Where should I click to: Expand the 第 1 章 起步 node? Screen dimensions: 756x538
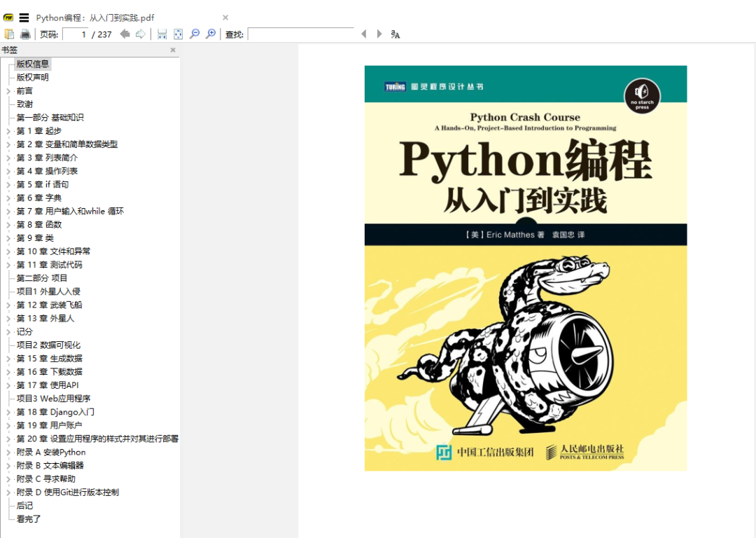tap(8, 131)
